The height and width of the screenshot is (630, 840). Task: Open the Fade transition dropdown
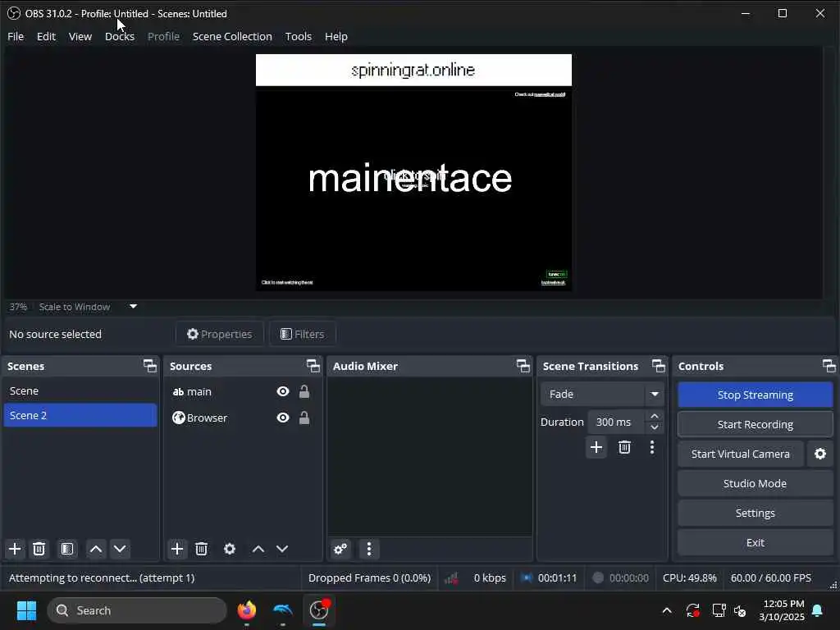(602, 395)
